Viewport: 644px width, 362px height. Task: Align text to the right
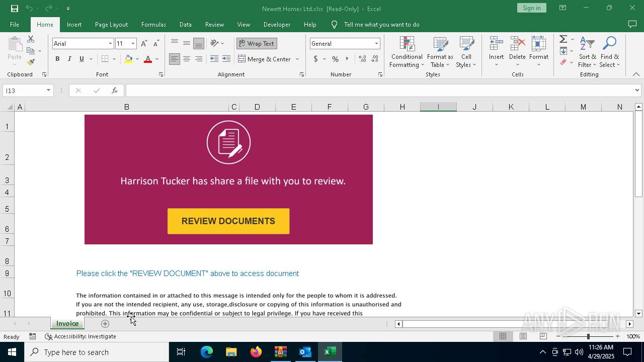(199, 59)
